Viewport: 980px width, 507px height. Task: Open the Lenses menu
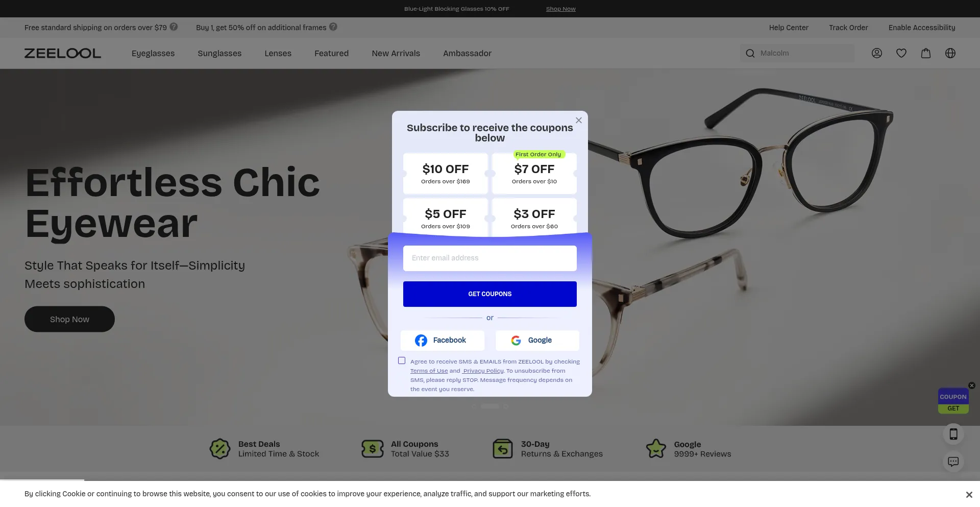point(278,53)
